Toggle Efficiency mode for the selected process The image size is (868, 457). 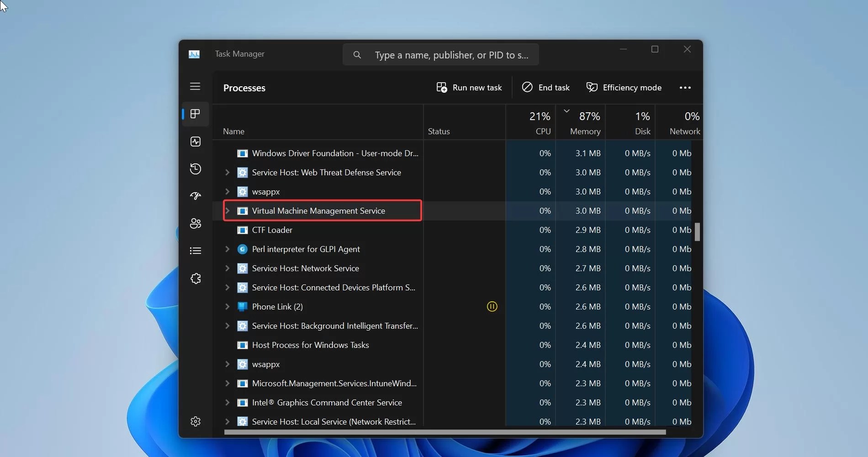coord(624,87)
